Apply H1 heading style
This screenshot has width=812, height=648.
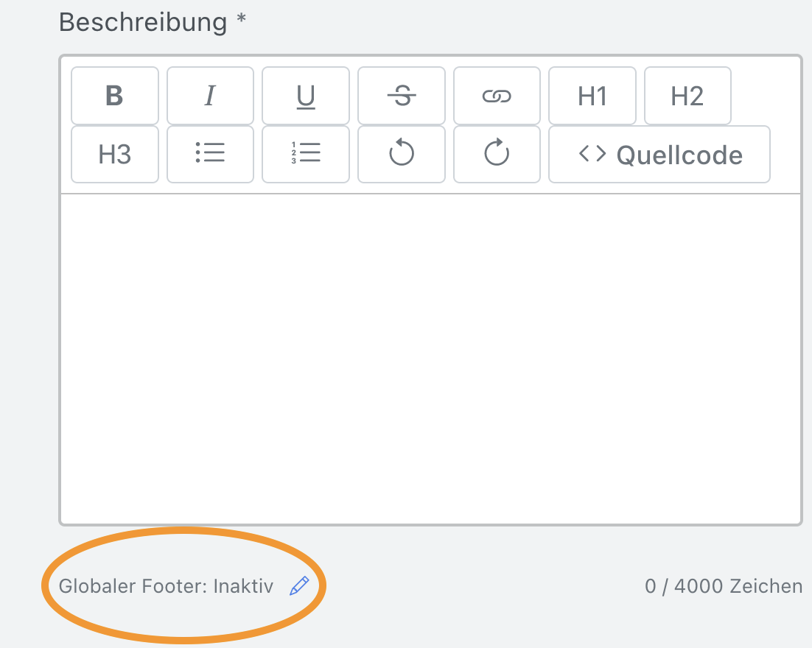pos(592,96)
